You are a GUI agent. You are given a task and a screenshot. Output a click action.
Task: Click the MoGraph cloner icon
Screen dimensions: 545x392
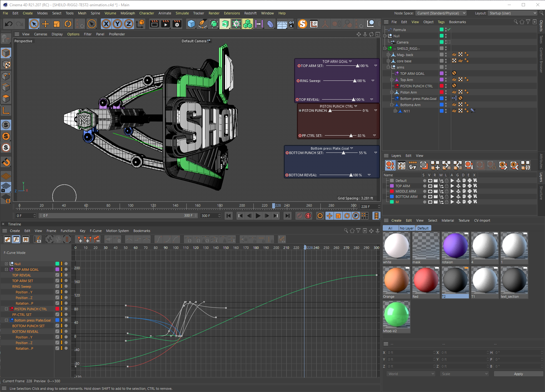tap(248, 24)
